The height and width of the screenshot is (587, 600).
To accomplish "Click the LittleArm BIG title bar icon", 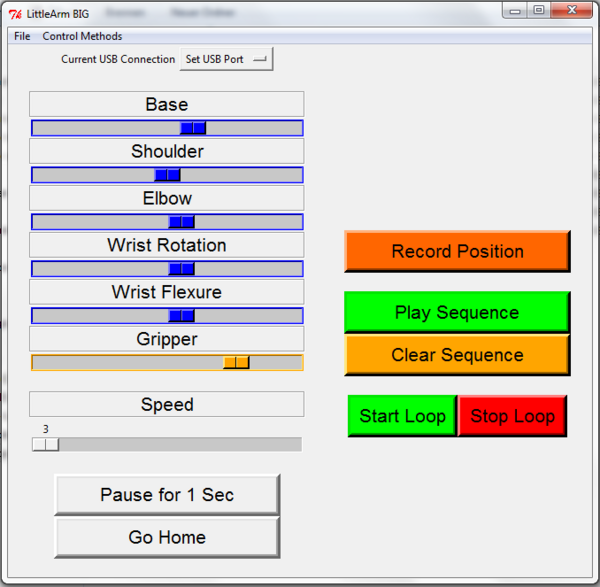I will [16, 14].
